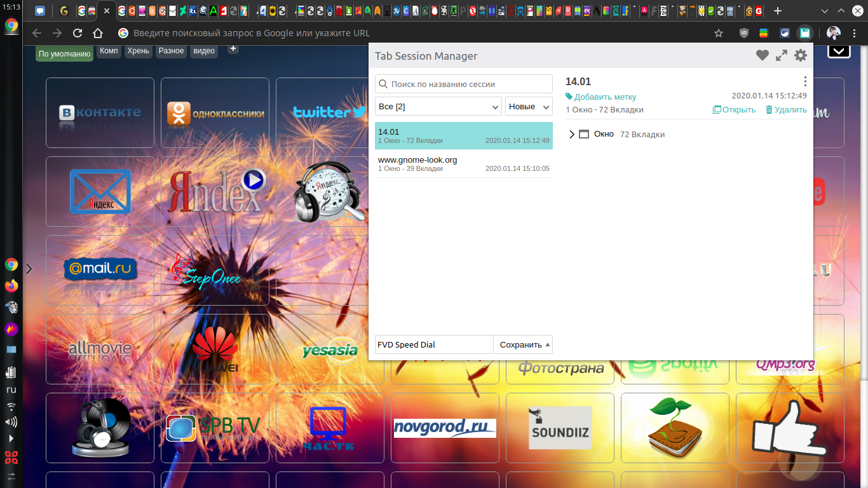The image size is (868, 488).
Task: Click the heart donate icon in Tab Session Manager
Action: [763, 55]
